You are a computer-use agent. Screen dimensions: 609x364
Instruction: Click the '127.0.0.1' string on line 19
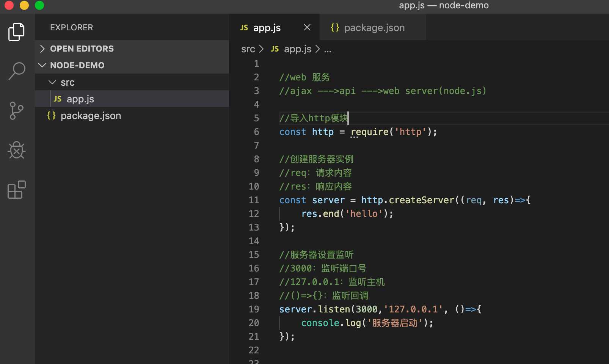point(413,309)
